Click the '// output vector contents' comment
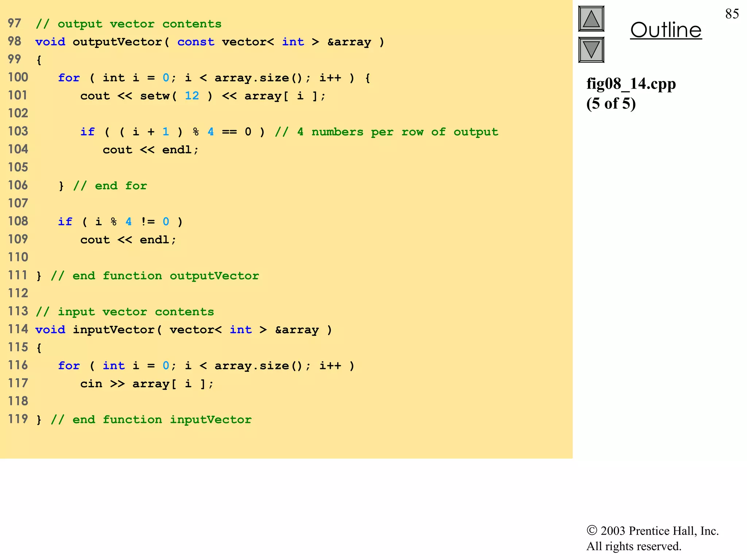Image resolution: width=747 pixels, height=560 pixels. pos(128,24)
